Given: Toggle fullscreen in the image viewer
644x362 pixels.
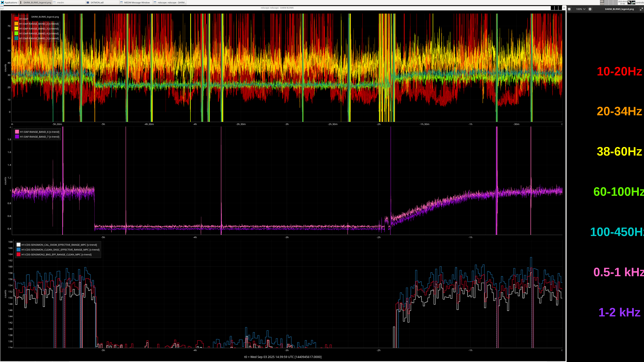Looking at the screenshot, I should coord(641,9).
